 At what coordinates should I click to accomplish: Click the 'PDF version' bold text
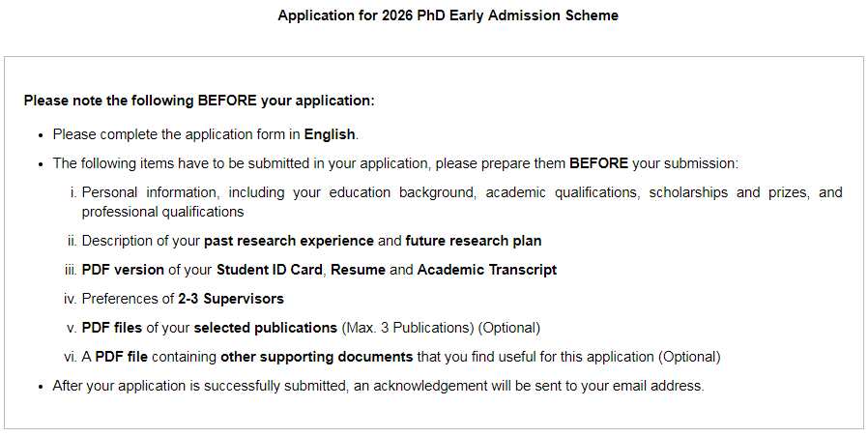123,270
